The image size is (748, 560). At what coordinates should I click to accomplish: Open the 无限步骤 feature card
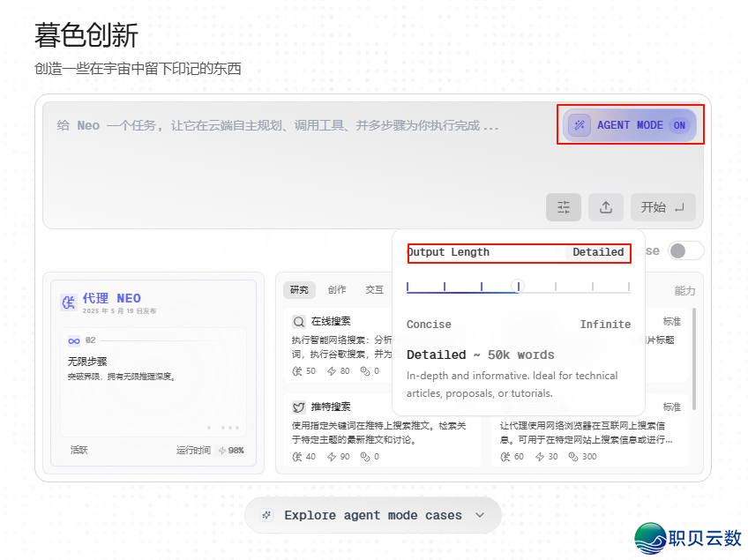(153, 382)
